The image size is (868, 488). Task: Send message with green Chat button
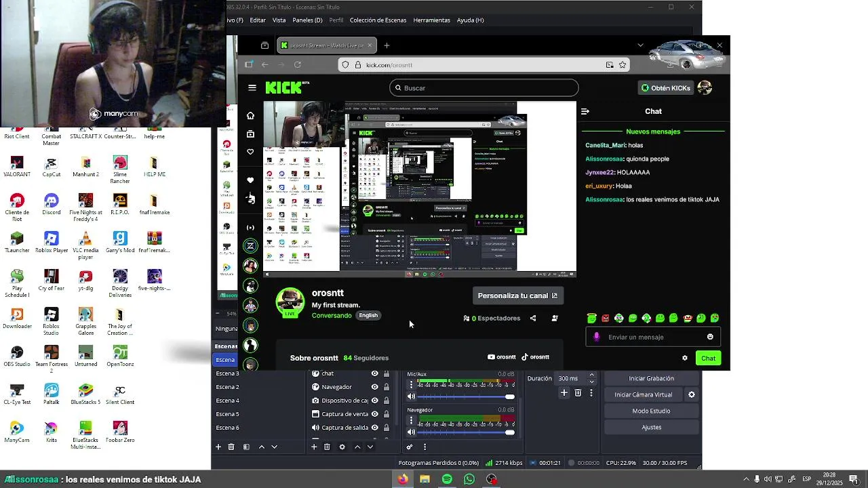point(708,358)
